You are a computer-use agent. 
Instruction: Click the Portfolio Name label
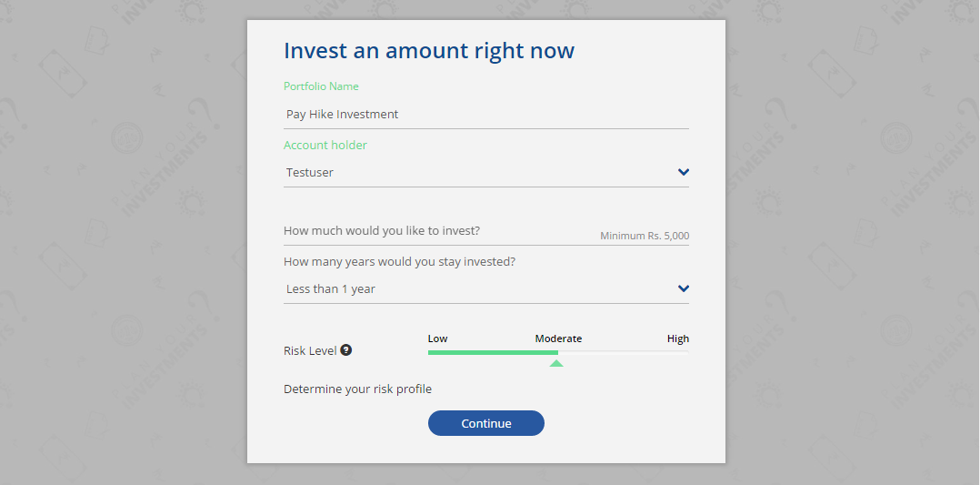321,86
